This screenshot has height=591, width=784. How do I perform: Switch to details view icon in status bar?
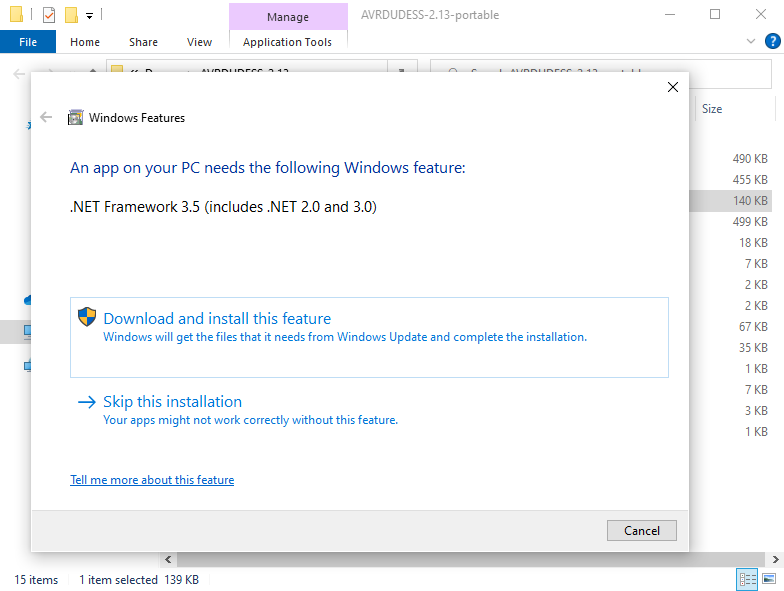748,580
